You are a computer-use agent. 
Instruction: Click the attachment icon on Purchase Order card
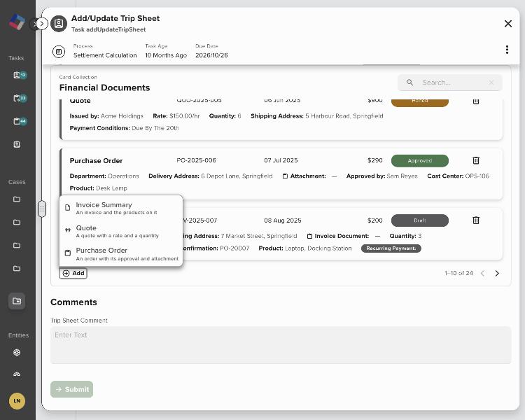click(286, 176)
